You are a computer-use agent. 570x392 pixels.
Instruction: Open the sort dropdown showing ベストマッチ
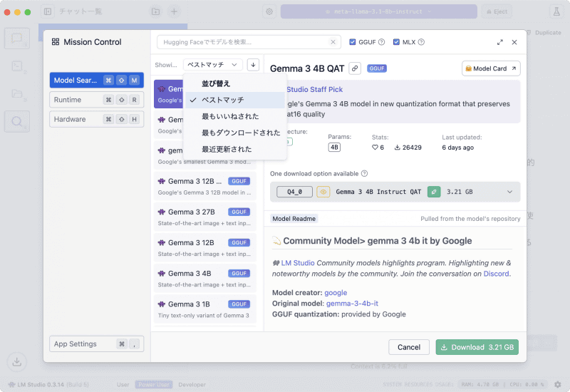tap(212, 65)
